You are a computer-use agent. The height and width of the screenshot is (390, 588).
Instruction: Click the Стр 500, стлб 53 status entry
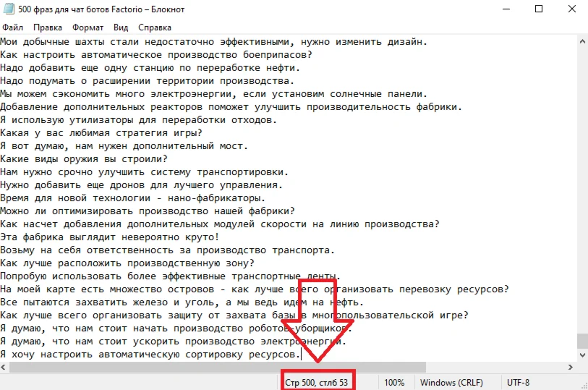[x=317, y=383]
